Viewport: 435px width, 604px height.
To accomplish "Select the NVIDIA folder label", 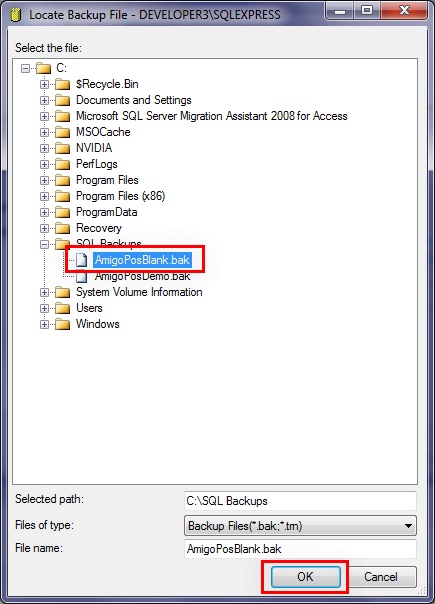I will [x=94, y=148].
